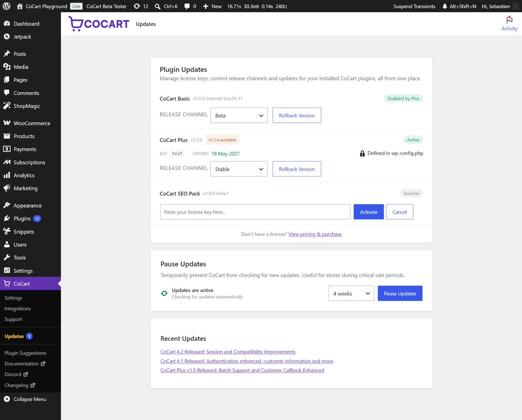This screenshot has width=522, height=420.
Task: Open CoCart top-level sidebar menu
Action: (x=30, y=284)
